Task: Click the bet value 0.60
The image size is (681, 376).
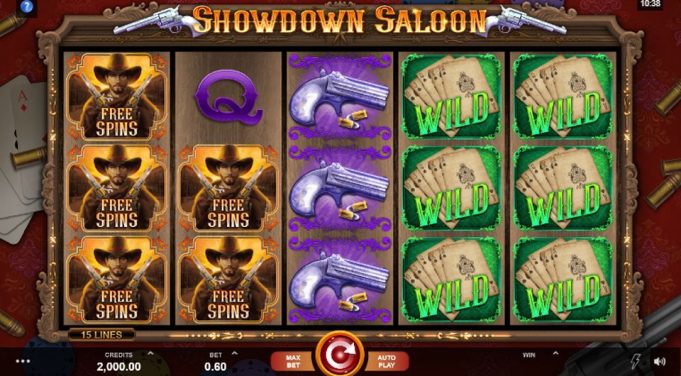Action: [215, 366]
